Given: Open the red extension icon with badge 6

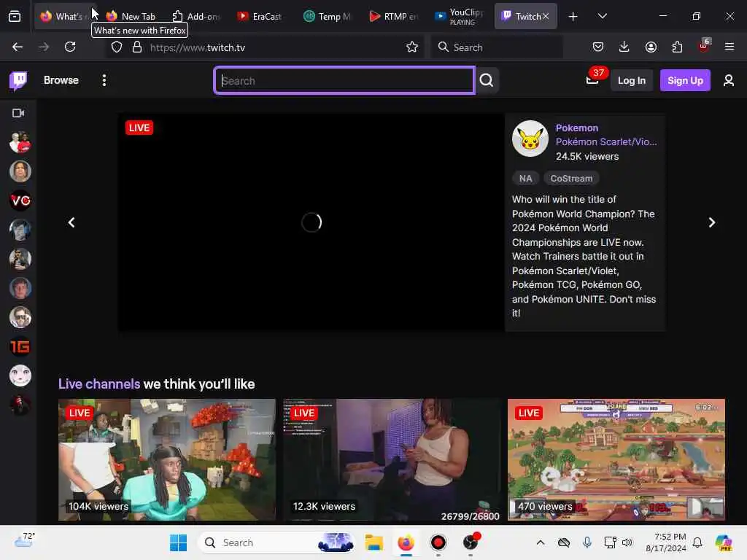Looking at the screenshot, I should [x=704, y=46].
